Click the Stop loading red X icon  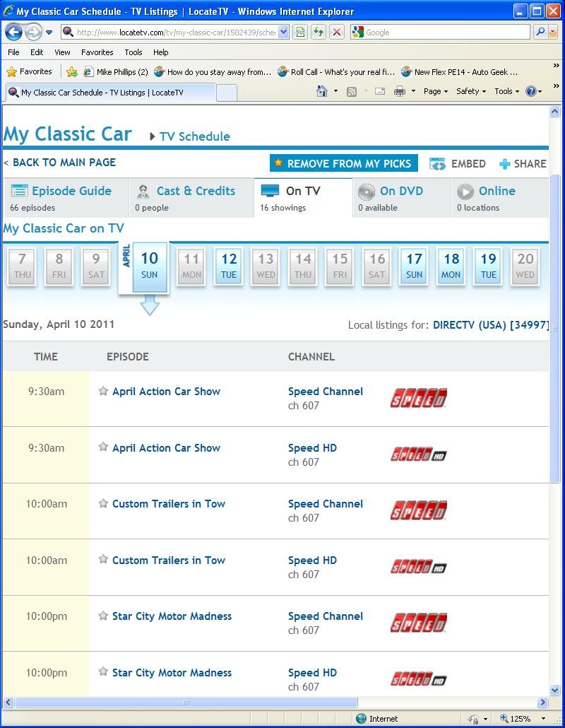pos(337,32)
